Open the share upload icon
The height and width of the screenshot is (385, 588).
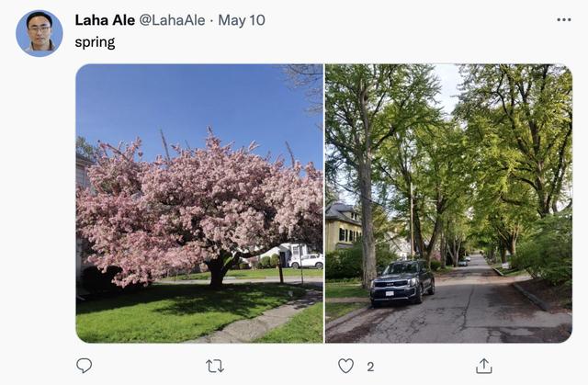pos(483,366)
